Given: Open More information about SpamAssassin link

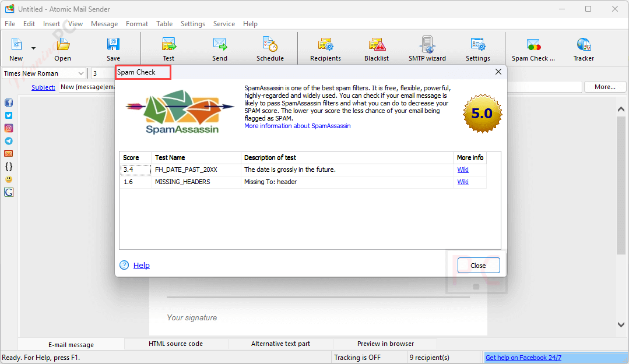Looking at the screenshot, I should coord(297,126).
